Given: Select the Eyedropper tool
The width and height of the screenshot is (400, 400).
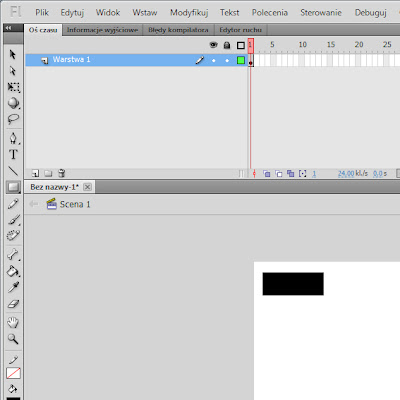Looking at the screenshot, I should [x=13, y=287].
